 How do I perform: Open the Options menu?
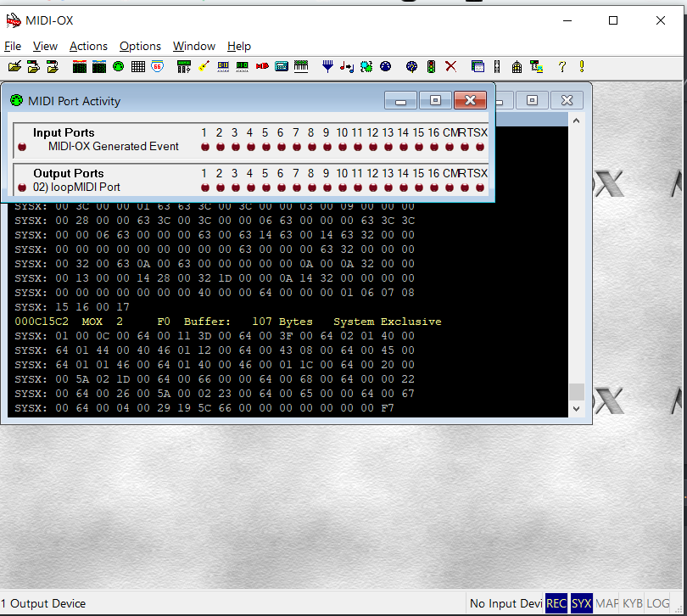[140, 46]
